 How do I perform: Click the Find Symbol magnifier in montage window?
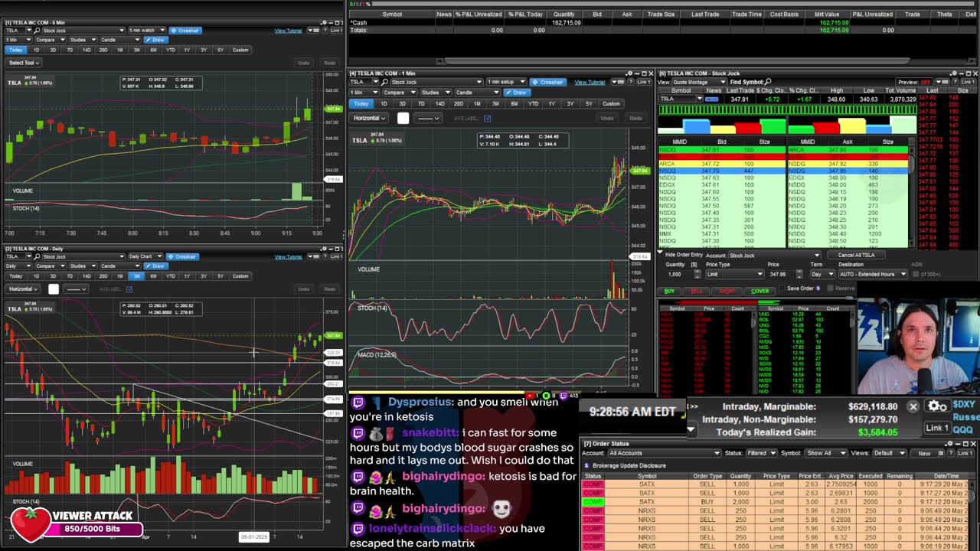tap(768, 81)
